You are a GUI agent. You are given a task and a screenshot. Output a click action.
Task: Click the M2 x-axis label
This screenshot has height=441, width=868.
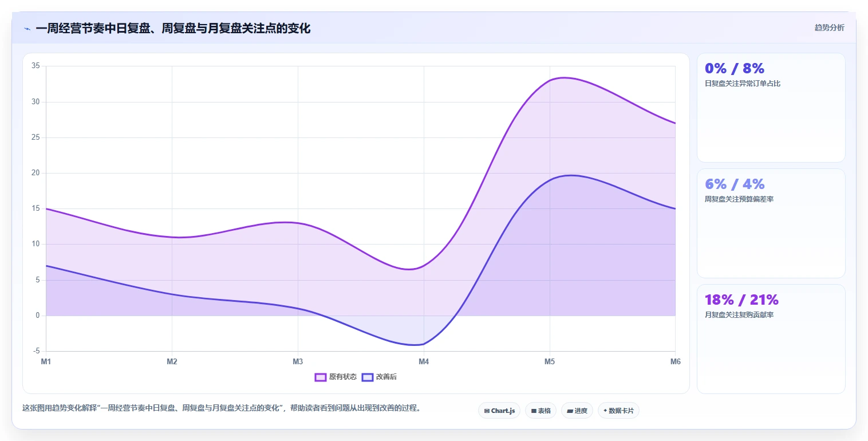click(x=172, y=361)
